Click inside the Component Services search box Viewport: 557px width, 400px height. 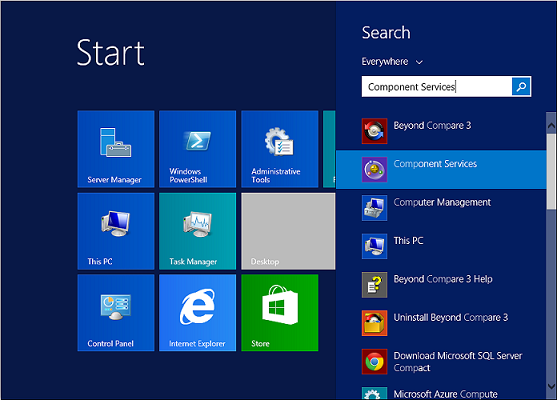tap(437, 87)
